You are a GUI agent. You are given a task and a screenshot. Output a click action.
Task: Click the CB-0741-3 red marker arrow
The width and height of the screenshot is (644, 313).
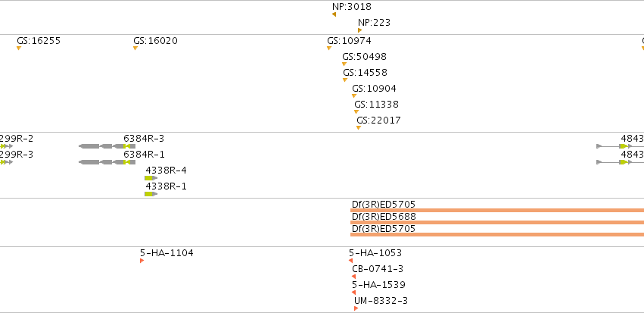pos(353,277)
